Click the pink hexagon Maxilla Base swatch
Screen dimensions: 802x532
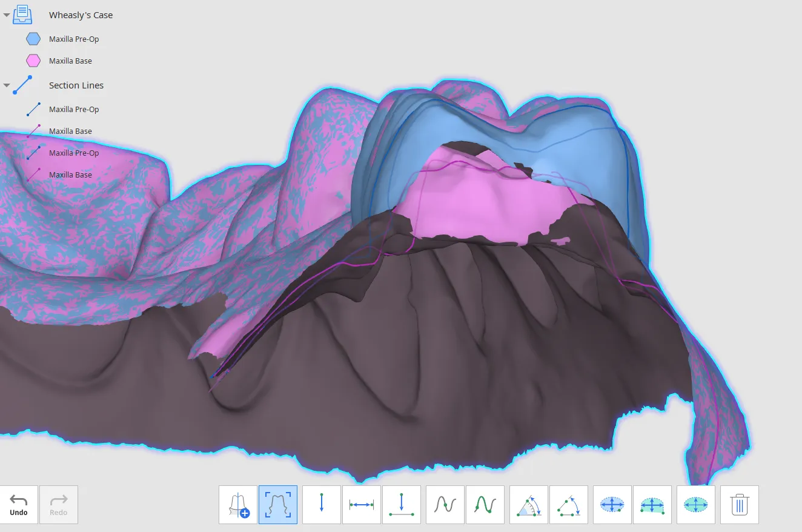33,61
